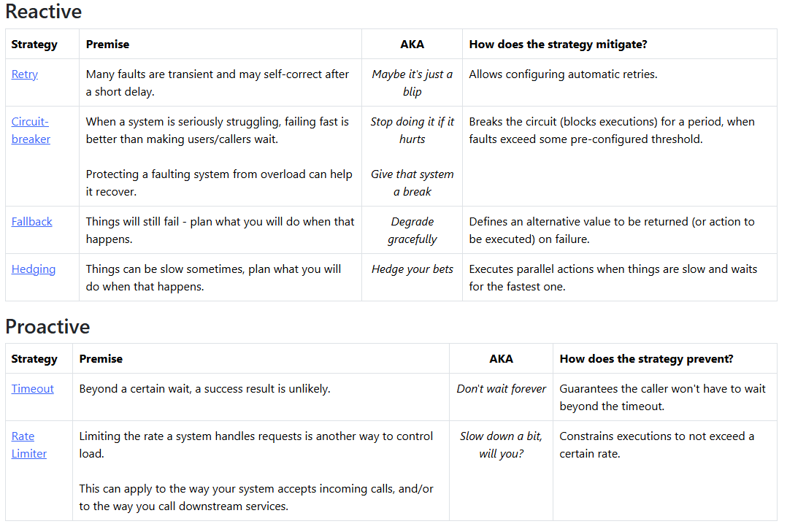
Task: Select 'How does the strategy mitigate?' header
Action: pos(559,45)
